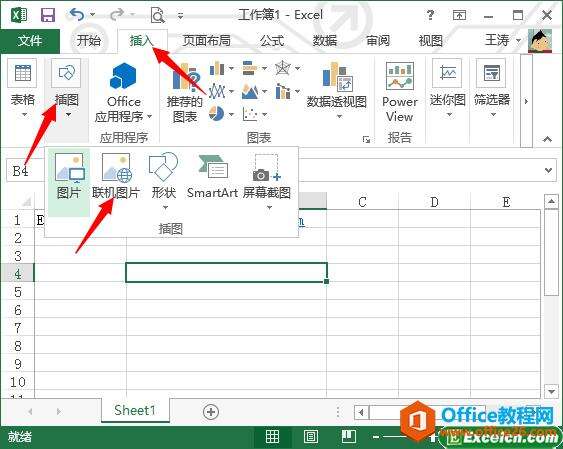Click horizontal scrollbar left arrow
Image resolution: width=563 pixels, height=449 pixels.
(362, 412)
